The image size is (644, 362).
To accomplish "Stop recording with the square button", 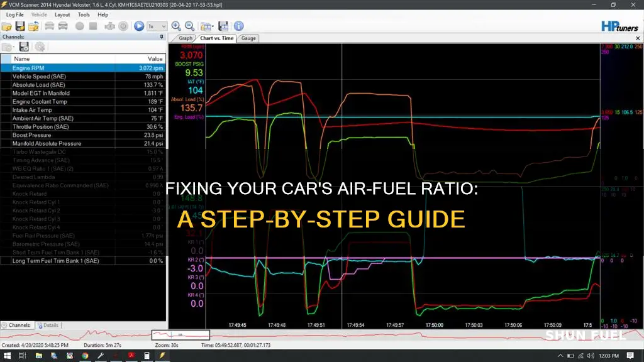I will pyautogui.click(x=93, y=26).
